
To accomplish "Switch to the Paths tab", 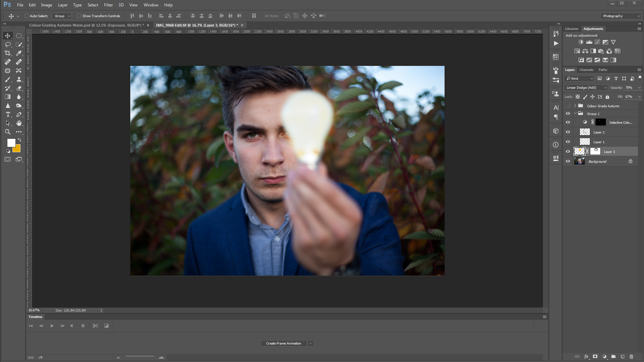I will tap(603, 70).
